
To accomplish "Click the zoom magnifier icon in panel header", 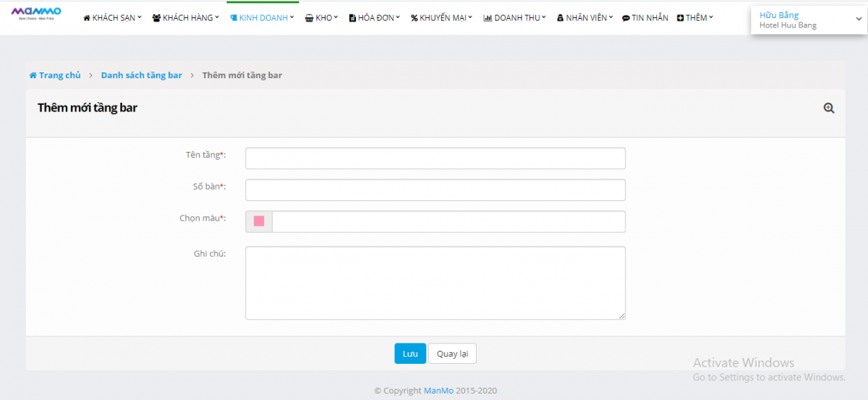I will click(829, 108).
